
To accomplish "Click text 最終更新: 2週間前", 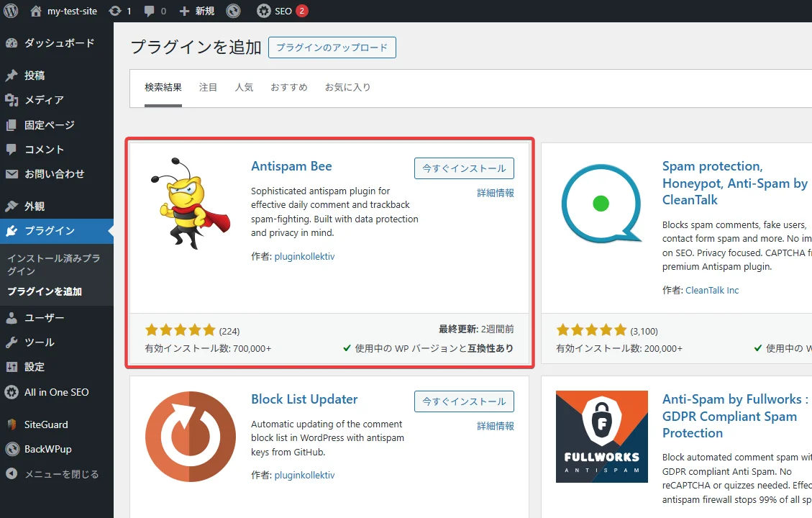I will click(476, 329).
